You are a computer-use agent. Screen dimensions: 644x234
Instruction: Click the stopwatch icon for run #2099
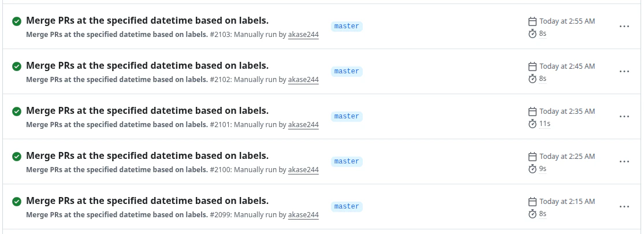point(533,214)
